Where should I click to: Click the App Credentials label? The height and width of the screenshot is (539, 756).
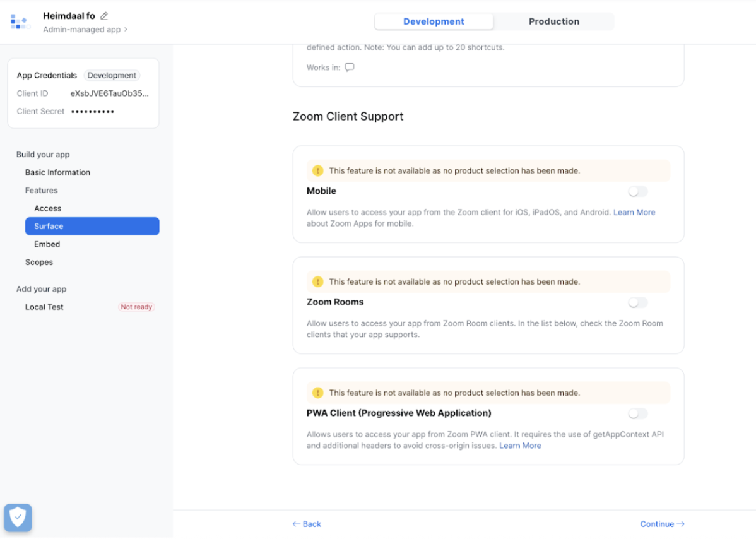pos(47,75)
